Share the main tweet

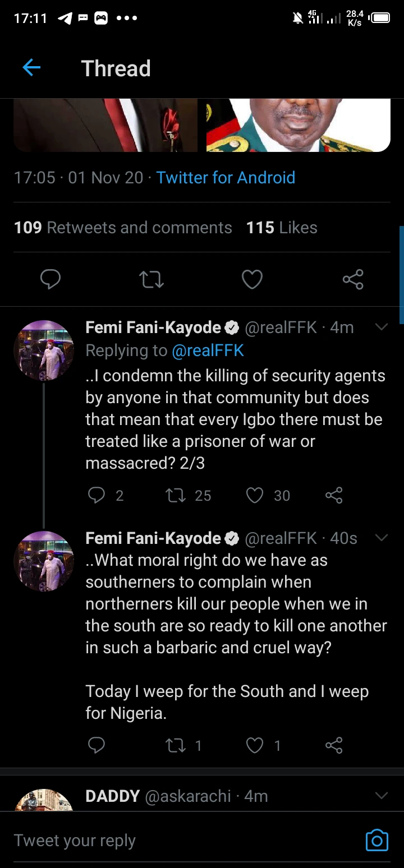tap(353, 279)
